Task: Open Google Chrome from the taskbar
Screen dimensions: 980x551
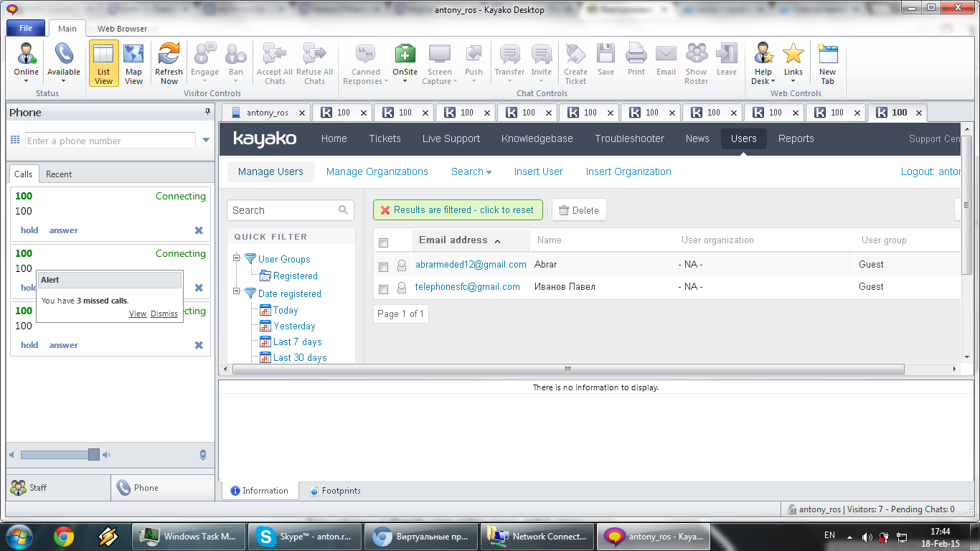Action: [x=64, y=536]
